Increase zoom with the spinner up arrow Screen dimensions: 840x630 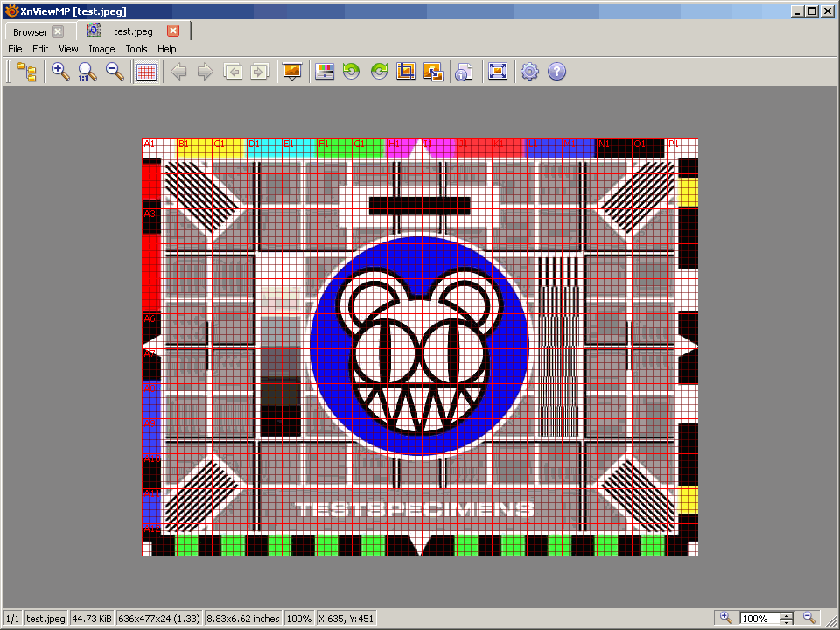pyautogui.click(x=786, y=614)
